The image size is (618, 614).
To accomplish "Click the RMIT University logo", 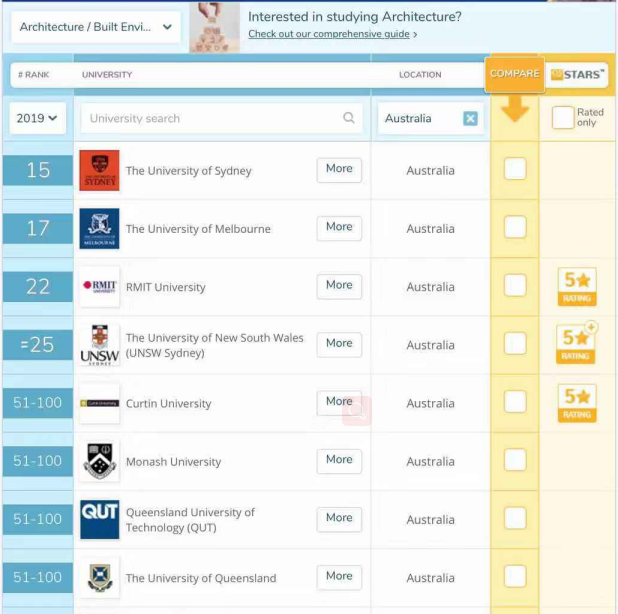I will [99, 286].
